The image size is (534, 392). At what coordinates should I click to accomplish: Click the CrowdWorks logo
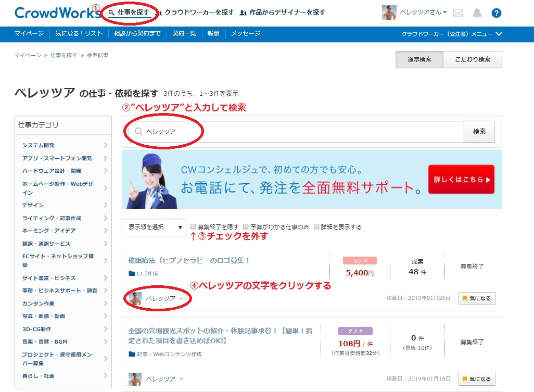(x=57, y=13)
